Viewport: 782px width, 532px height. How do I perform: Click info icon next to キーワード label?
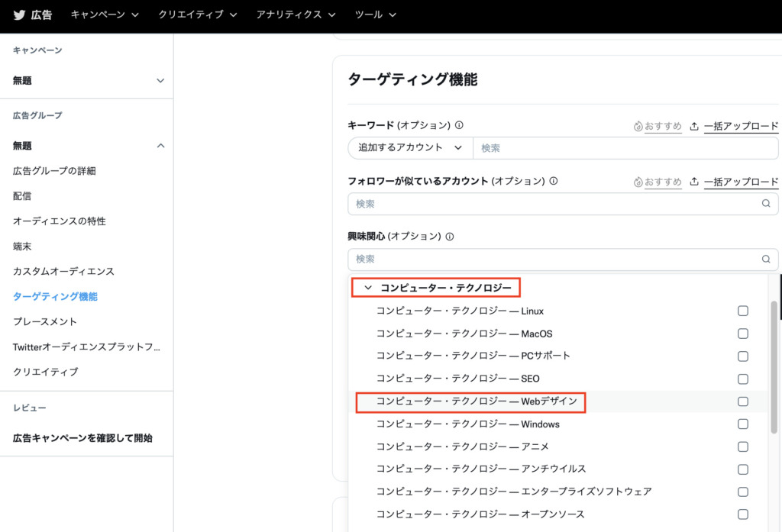pyautogui.click(x=460, y=126)
